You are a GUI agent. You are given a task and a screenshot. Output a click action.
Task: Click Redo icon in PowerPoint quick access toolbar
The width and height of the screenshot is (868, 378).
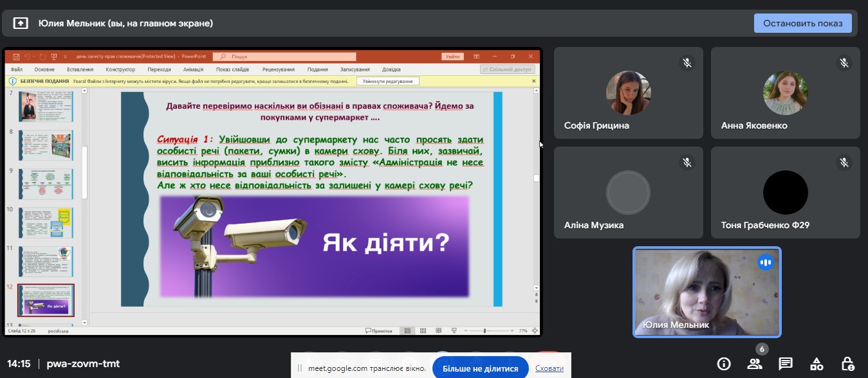click(42, 57)
